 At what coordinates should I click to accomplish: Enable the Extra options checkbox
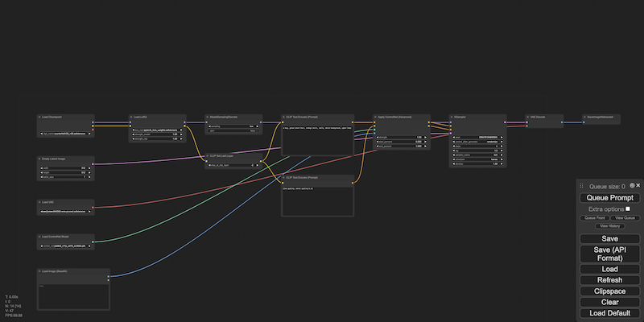[x=628, y=209]
